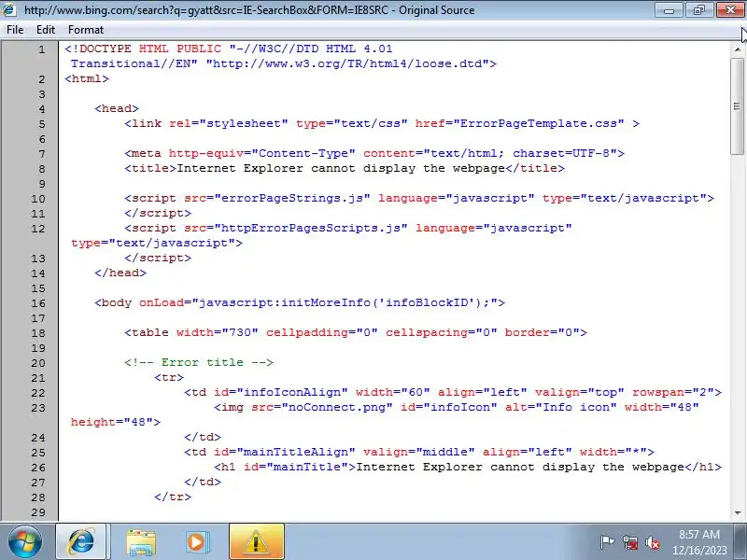Click the scrollbar down arrow
Viewport: 747px width, 560px height.
pos(738,512)
